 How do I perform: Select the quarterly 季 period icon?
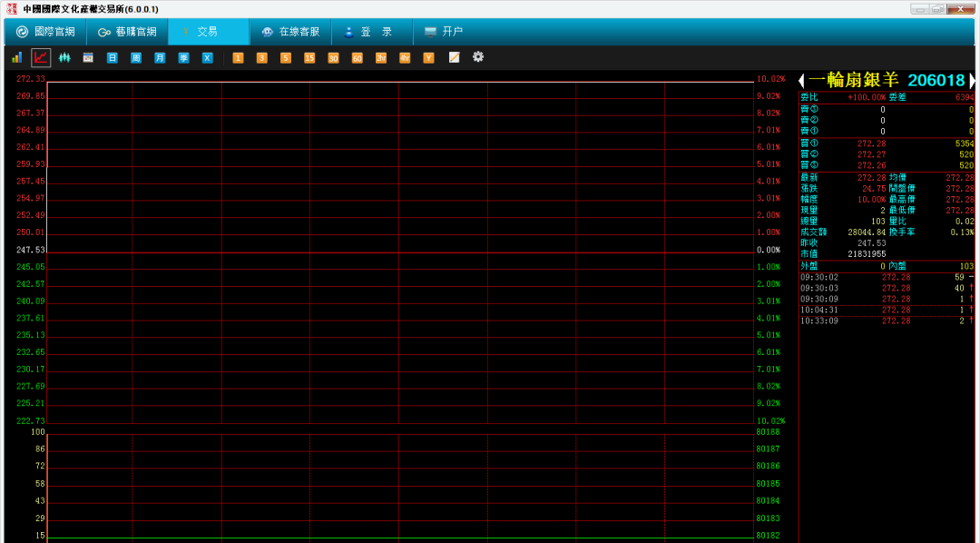(183, 57)
